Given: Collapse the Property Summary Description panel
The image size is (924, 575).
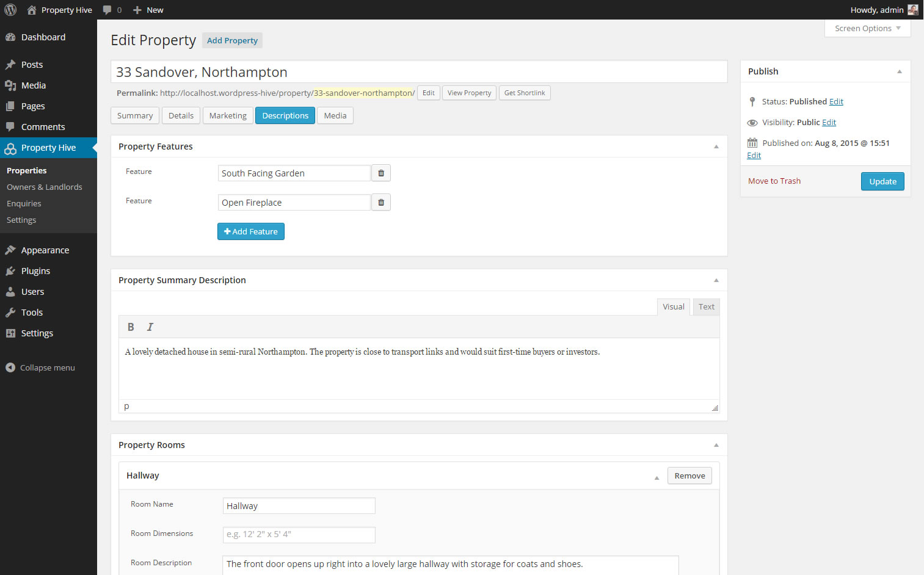Looking at the screenshot, I should point(716,280).
